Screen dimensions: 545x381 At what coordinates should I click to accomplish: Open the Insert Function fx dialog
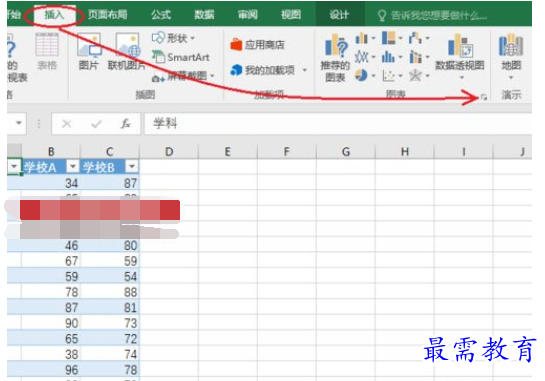[x=125, y=123]
